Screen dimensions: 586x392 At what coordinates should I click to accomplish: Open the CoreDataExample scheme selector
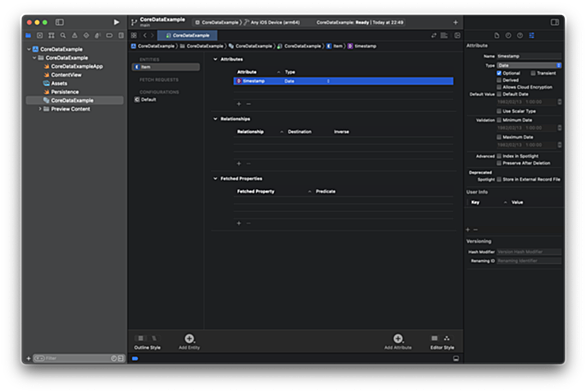218,22
